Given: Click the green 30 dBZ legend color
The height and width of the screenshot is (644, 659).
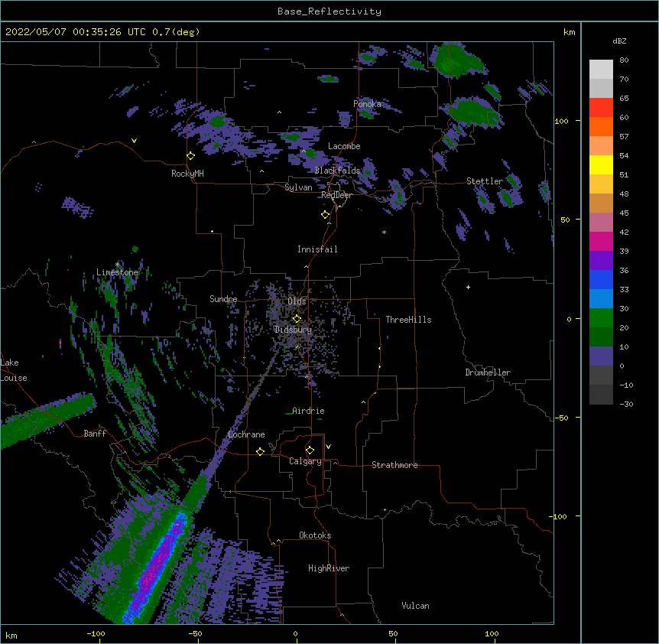Looking at the screenshot, I should click(601, 318).
